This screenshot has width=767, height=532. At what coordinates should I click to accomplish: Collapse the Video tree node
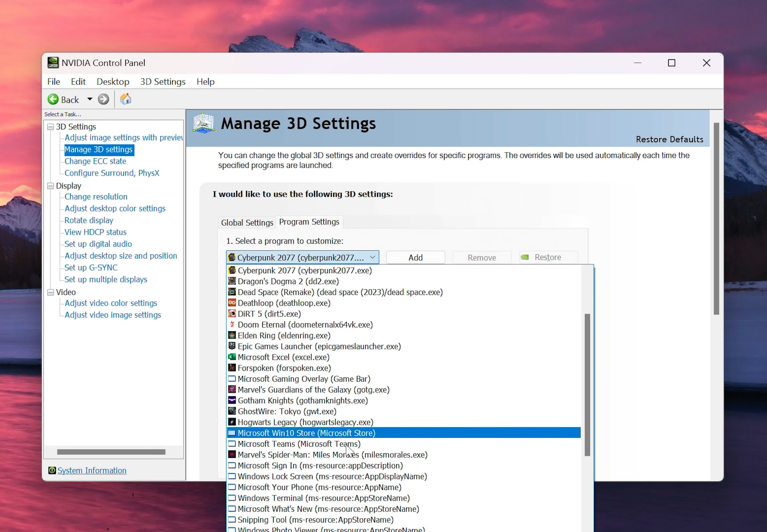click(x=50, y=292)
